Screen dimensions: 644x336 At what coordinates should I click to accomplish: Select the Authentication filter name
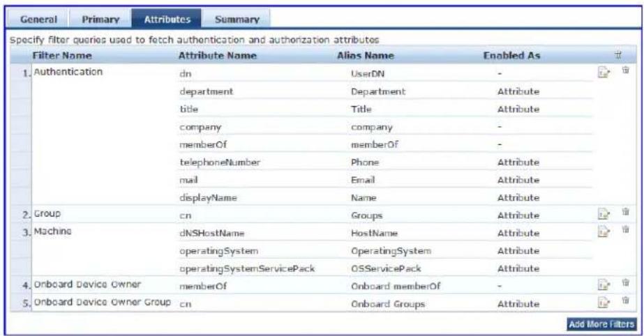click(x=68, y=72)
